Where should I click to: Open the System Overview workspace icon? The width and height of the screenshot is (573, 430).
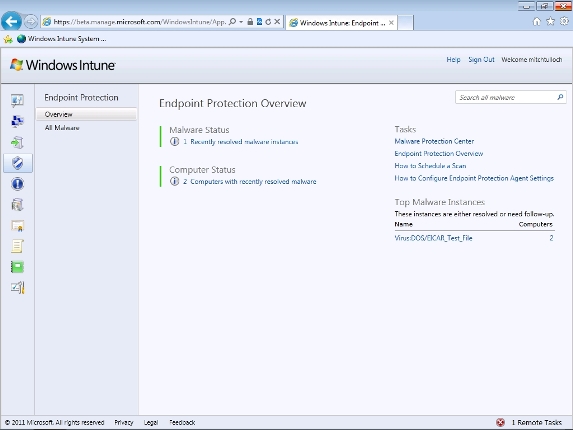(x=17, y=100)
